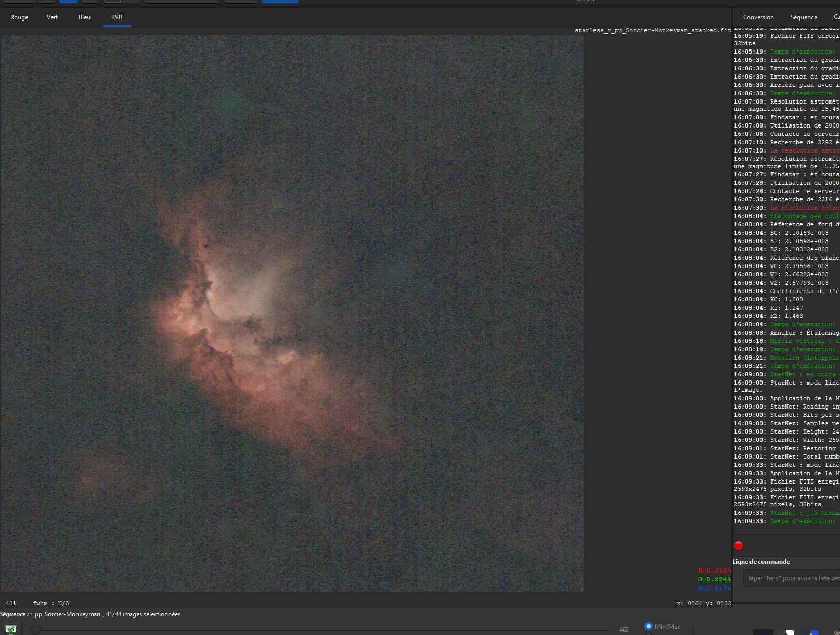Screen dimensions: 840x635
Task: Click the 'Recherche de 2292' log line
Action: [x=786, y=142]
